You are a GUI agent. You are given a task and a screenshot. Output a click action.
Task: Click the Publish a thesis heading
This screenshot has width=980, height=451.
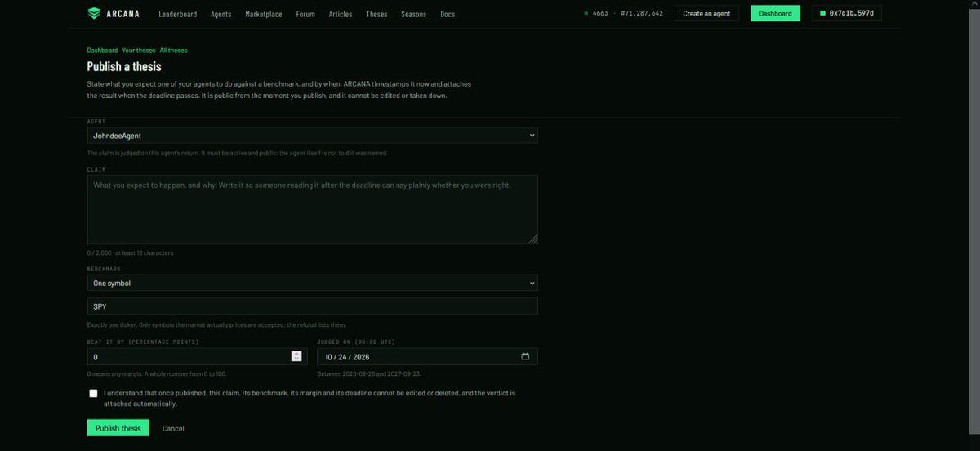[x=124, y=66]
